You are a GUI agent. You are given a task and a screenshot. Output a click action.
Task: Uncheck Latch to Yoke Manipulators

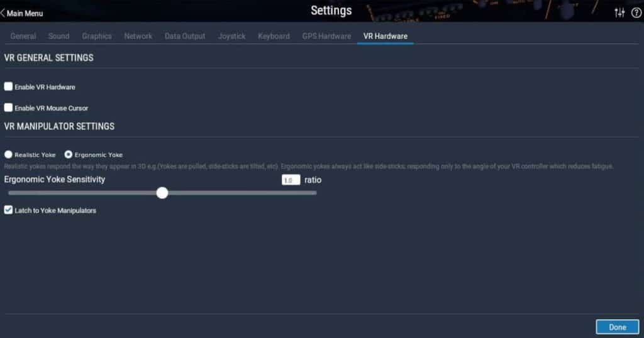(8, 210)
